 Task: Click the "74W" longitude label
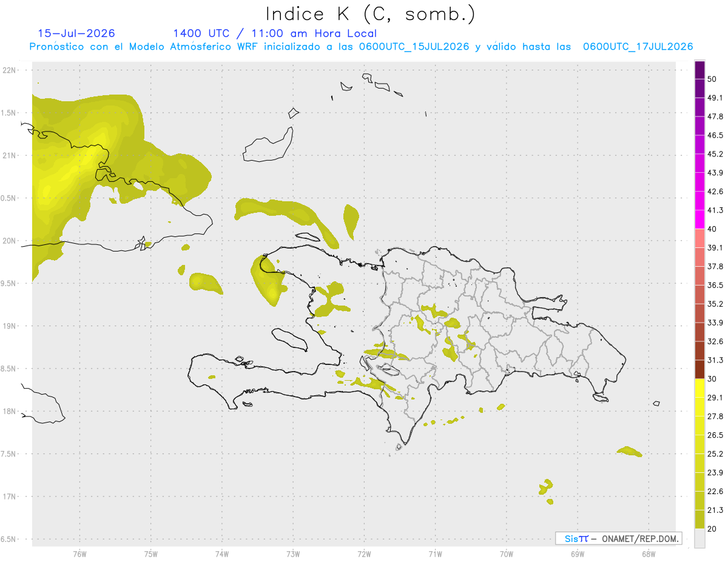(222, 554)
